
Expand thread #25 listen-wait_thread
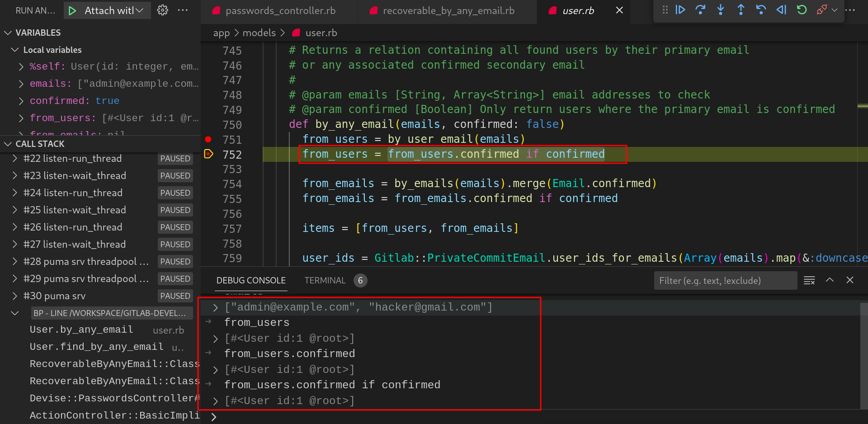(15, 210)
